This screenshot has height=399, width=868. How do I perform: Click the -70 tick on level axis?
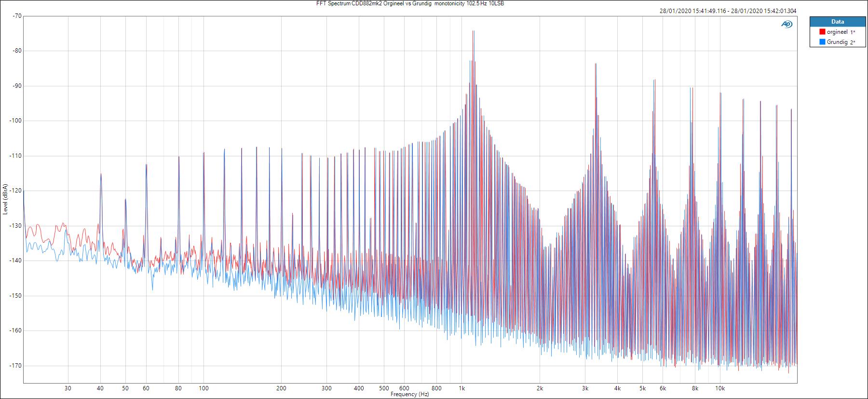17,16
